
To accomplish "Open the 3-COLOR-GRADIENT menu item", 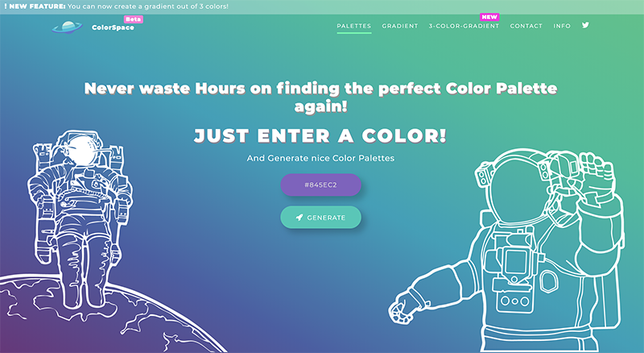I will 464,26.
